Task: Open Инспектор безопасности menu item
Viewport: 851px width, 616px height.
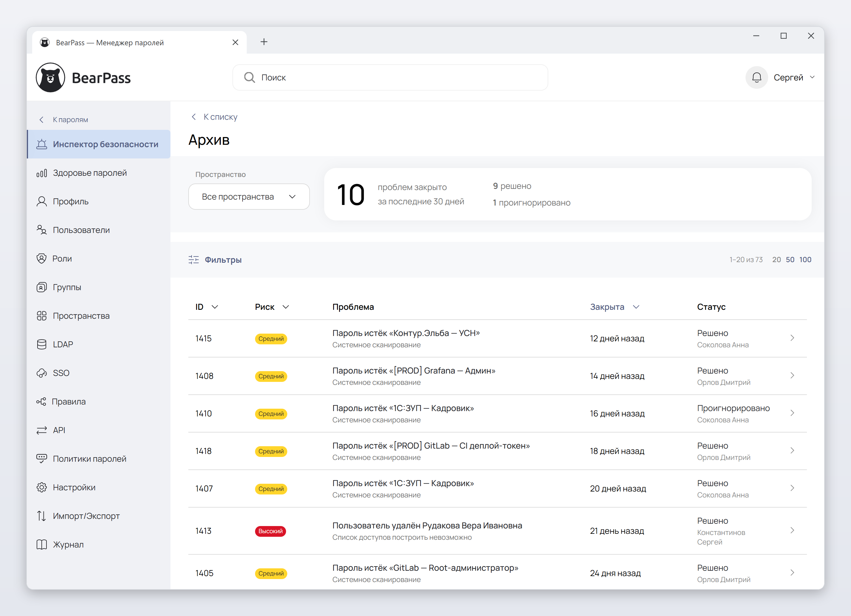Action: (99, 144)
